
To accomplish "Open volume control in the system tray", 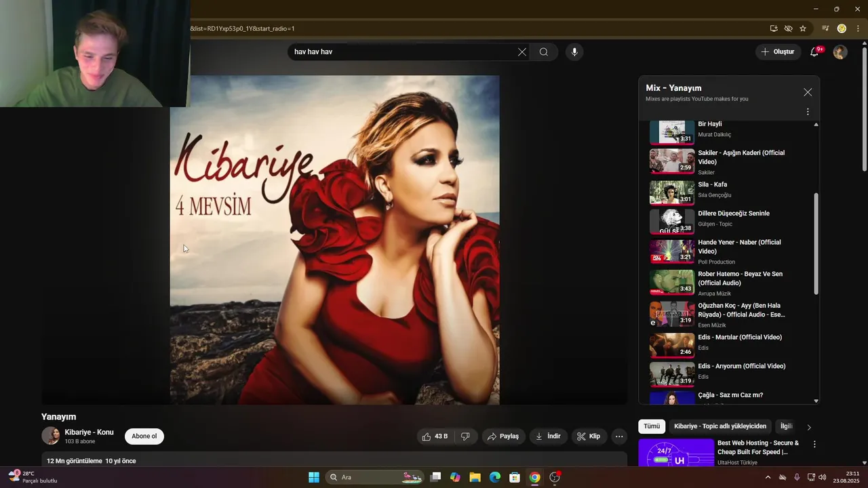I will click(823, 477).
